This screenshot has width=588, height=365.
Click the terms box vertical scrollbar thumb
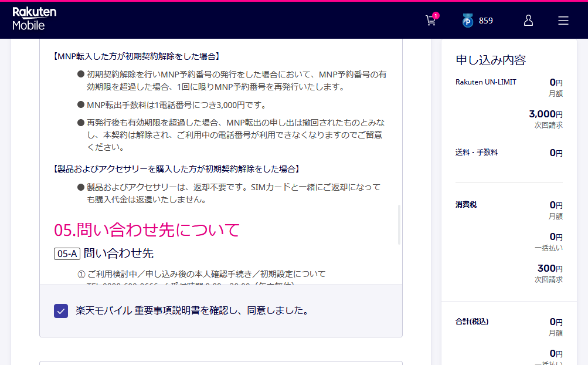(x=399, y=225)
